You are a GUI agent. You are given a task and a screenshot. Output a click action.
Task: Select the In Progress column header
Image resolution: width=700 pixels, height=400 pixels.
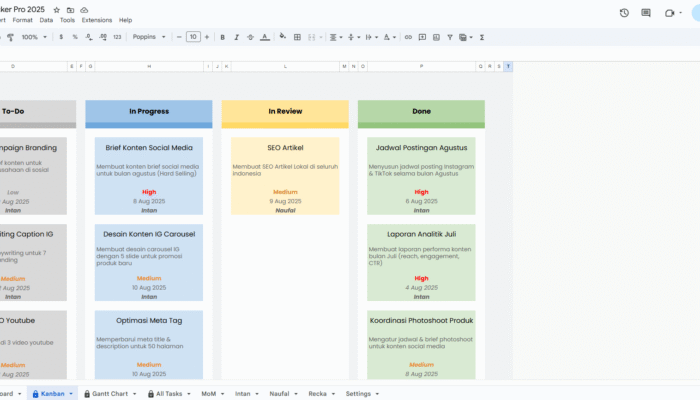(149, 112)
